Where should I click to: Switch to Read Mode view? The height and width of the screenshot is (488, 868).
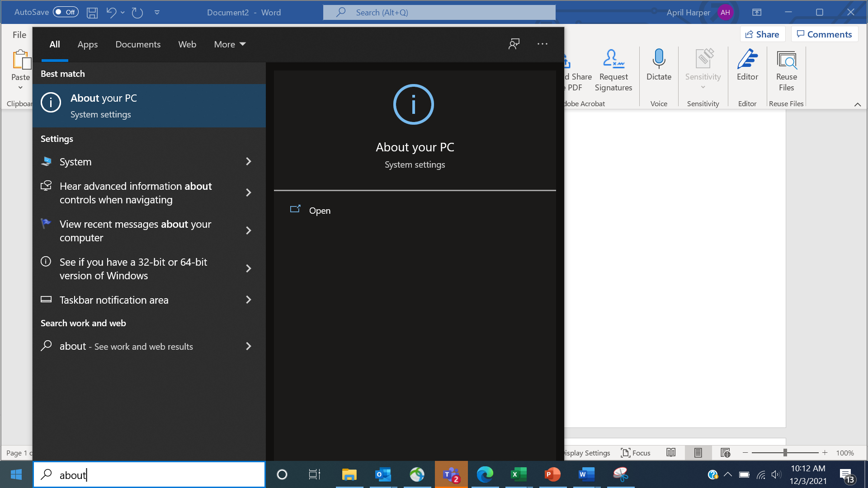coord(671,453)
